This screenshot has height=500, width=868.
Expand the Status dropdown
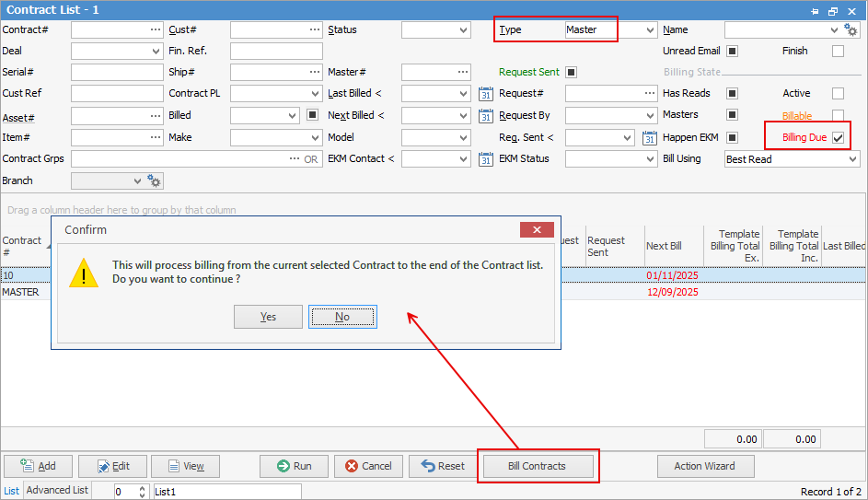[x=463, y=29]
